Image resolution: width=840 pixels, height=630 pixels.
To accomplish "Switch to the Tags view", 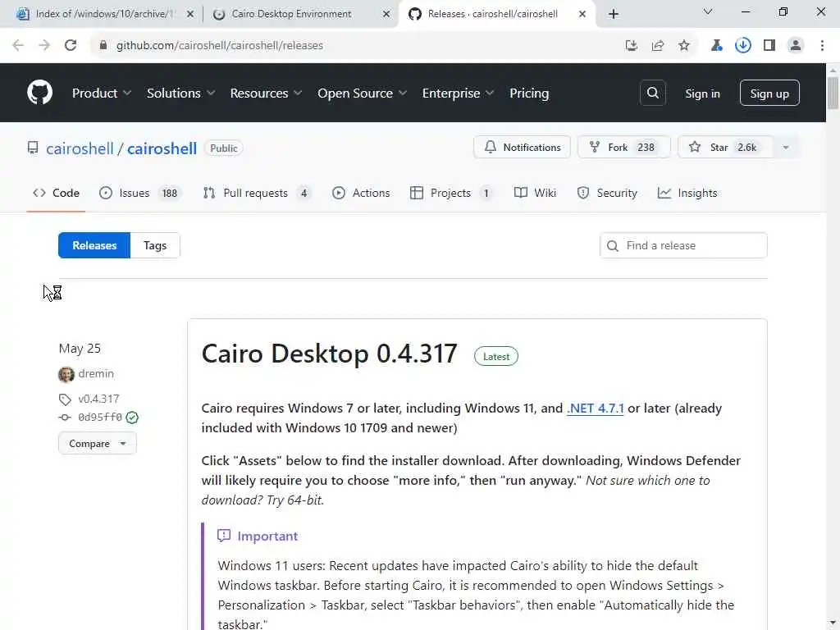I will pyautogui.click(x=155, y=245).
